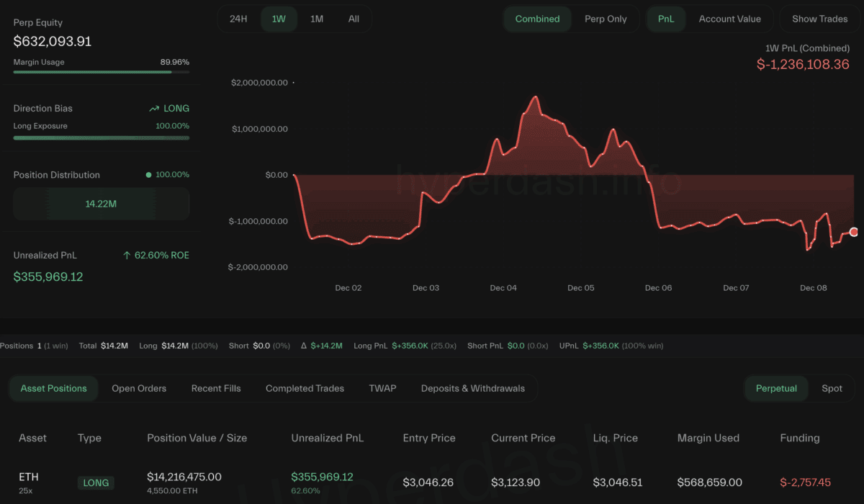Screen dimensions: 864x504
Task: Open the Deposits & Withdrawals tab
Action: [x=473, y=388]
